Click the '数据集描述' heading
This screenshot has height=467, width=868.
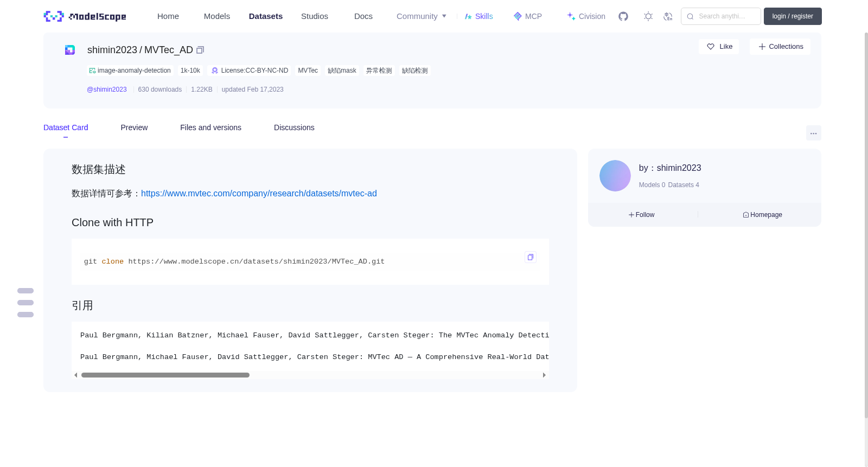pos(99,170)
